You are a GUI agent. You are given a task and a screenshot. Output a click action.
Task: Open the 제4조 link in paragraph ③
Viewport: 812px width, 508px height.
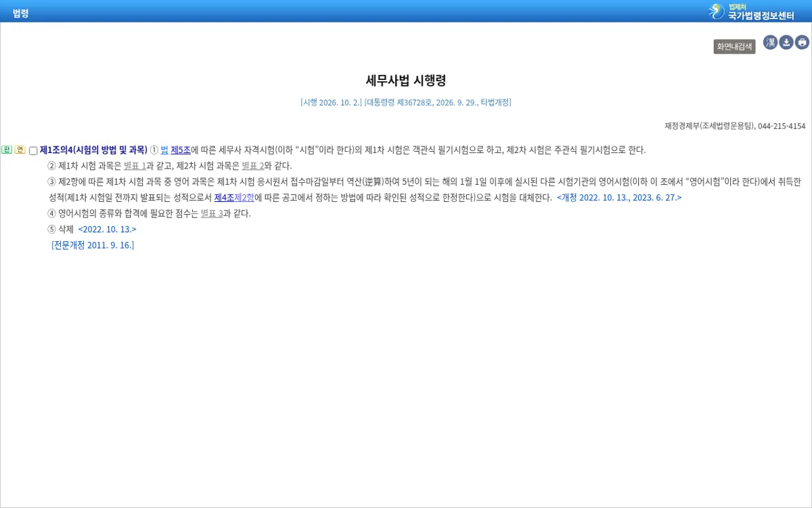point(224,198)
